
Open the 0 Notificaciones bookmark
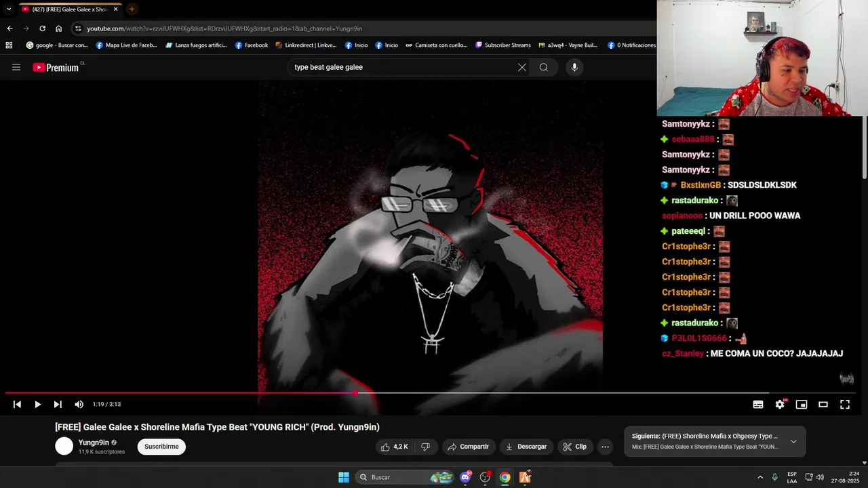[x=631, y=45]
